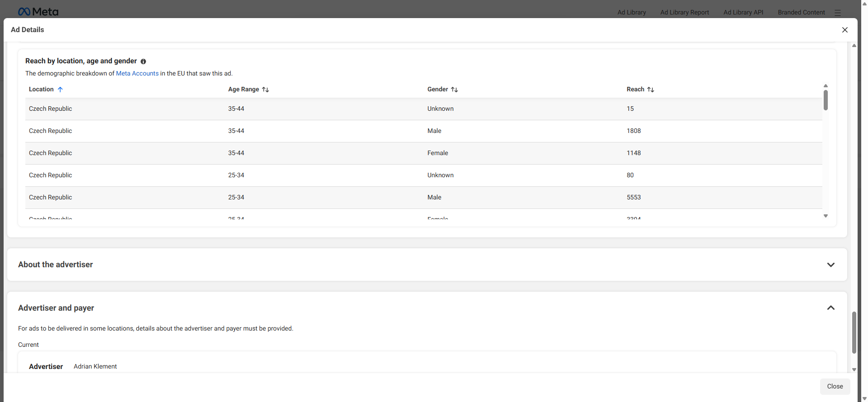Click dialog scrollbar up arrow

point(854,45)
